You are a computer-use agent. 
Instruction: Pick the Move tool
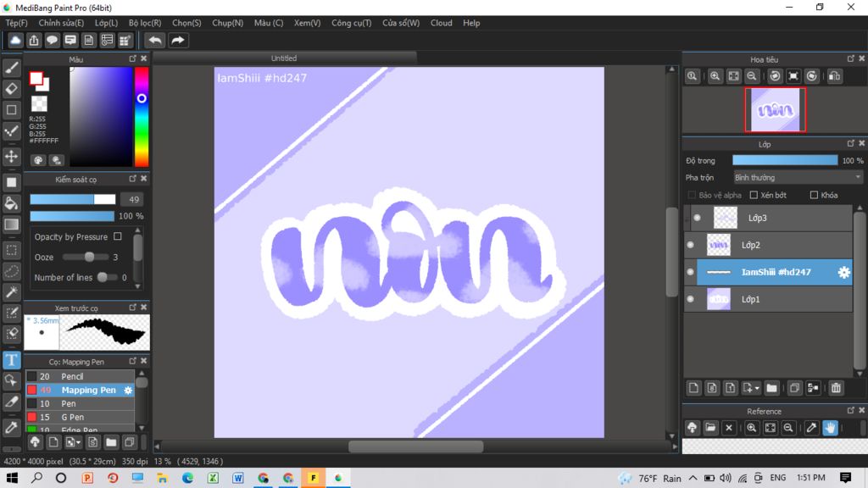12,157
